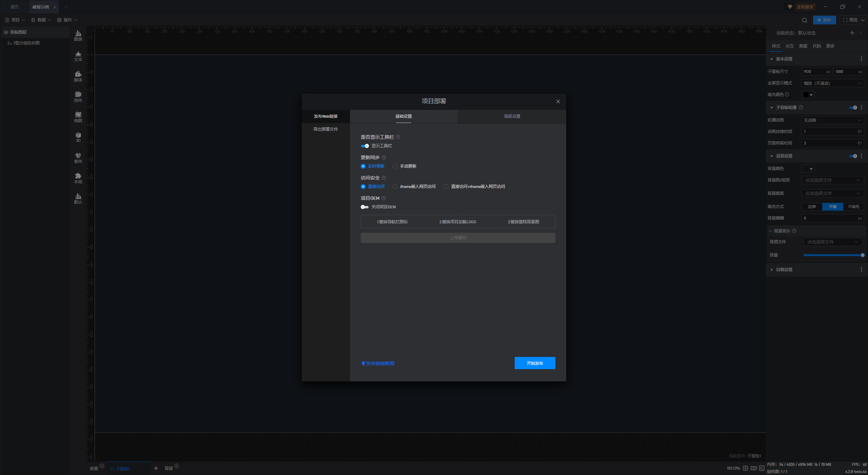The image size is (868, 475).
Task: Expand the 封面设置 section
Action: (784, 270)
